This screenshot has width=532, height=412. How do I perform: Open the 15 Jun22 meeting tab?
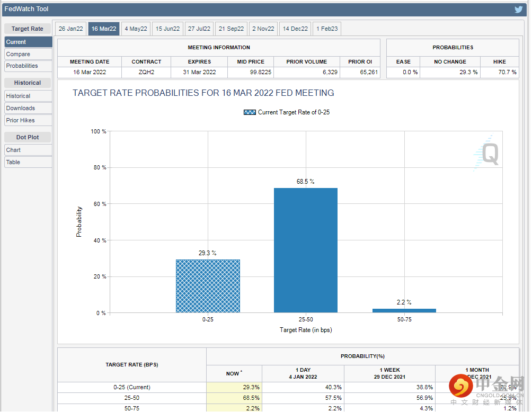tap(167, 29)
